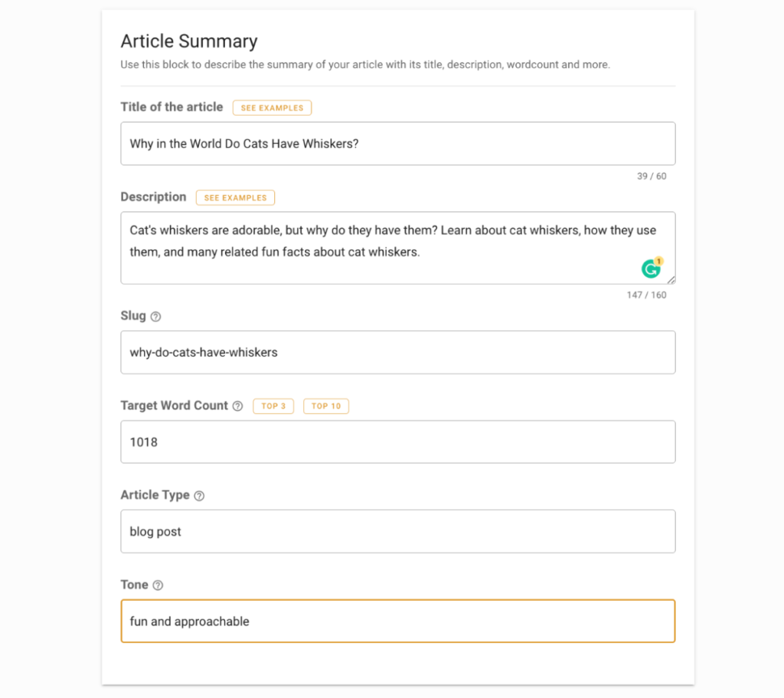This screenshot has height=698, width=784.
Task: Focus the Title of the article field
Action: tap(398, 143)
